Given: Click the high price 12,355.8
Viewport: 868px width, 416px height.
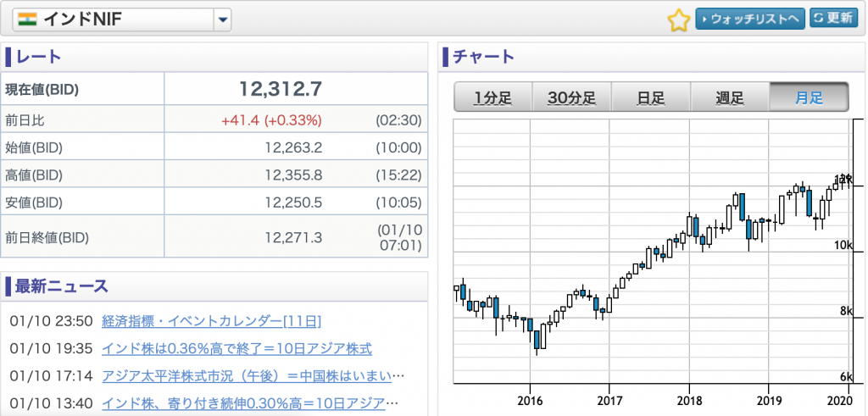Looking at the screenshot, I should point(293,175).
